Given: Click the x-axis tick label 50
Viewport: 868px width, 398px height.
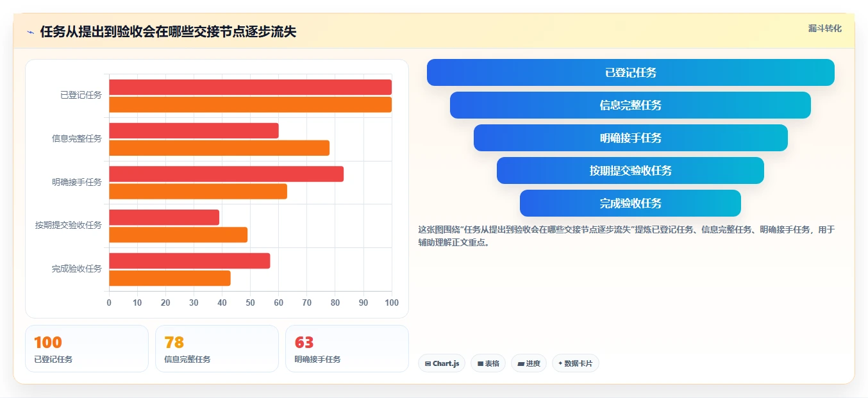Looking at the screenshot, I should 250,303.
